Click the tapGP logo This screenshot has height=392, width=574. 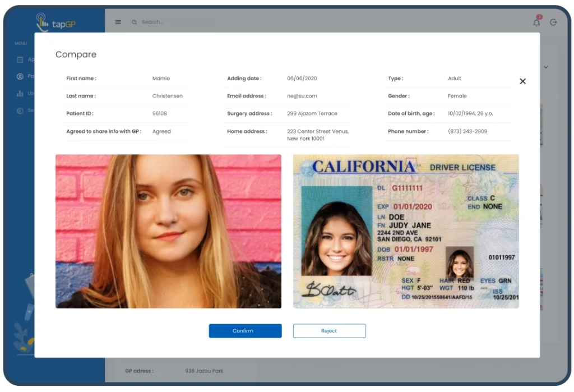tap(55, 22)
